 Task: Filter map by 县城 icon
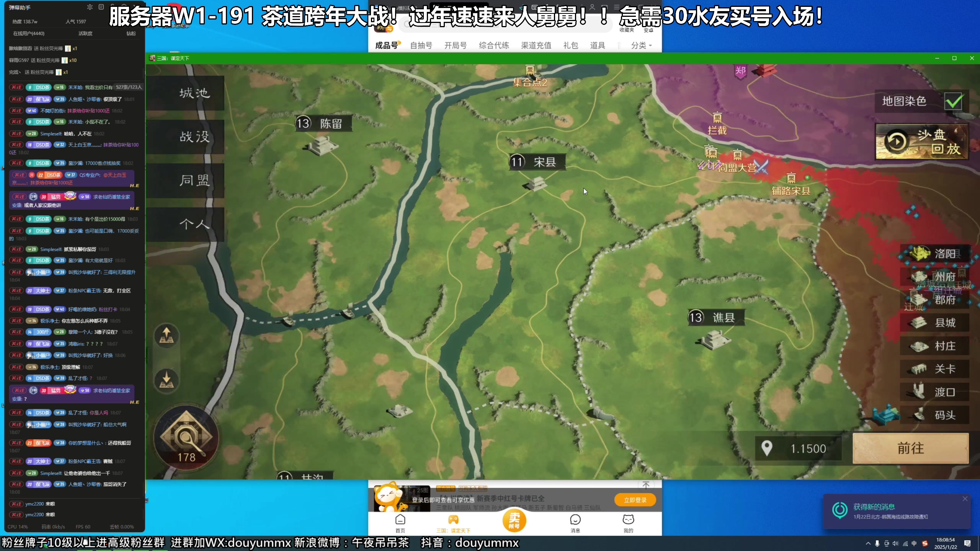pyautogui.click(x=935, y=323)
